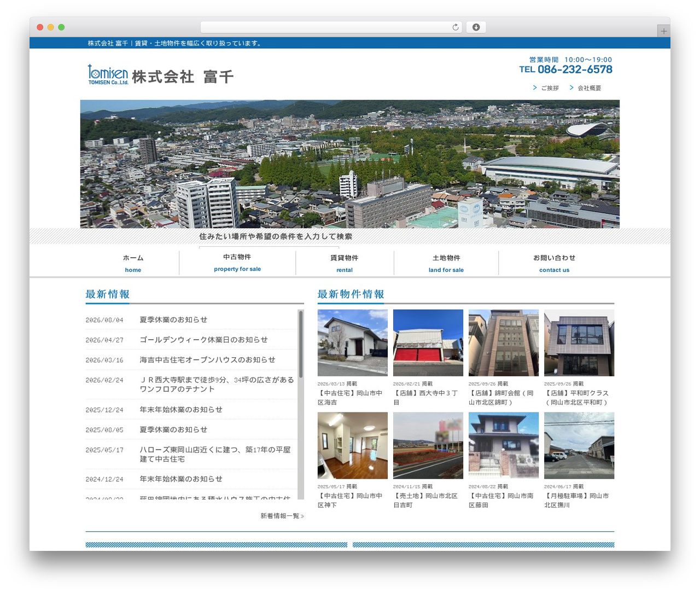Open the 平和町クラス store thumbnail
The image size is (700, 593).
[579, 343]
